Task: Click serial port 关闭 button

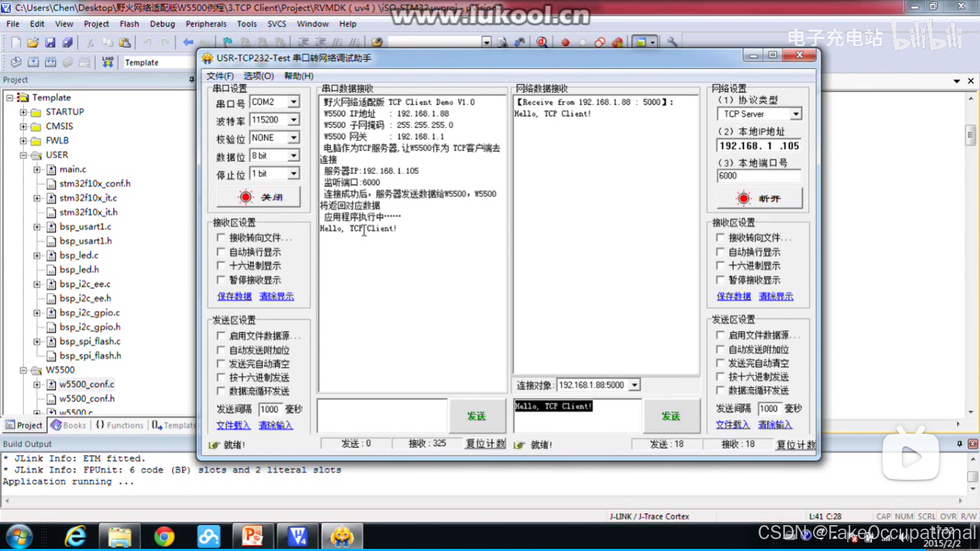Action: pos(258,197)
